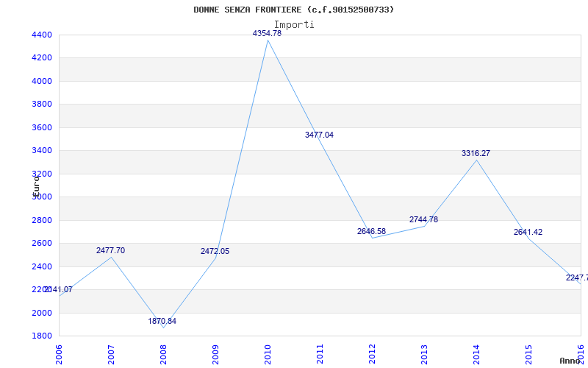Click the 3800 y-axis value
Image resolution: width=588 pixels, height=368 pixels.
pyautogui.click(x=40, y=104)
